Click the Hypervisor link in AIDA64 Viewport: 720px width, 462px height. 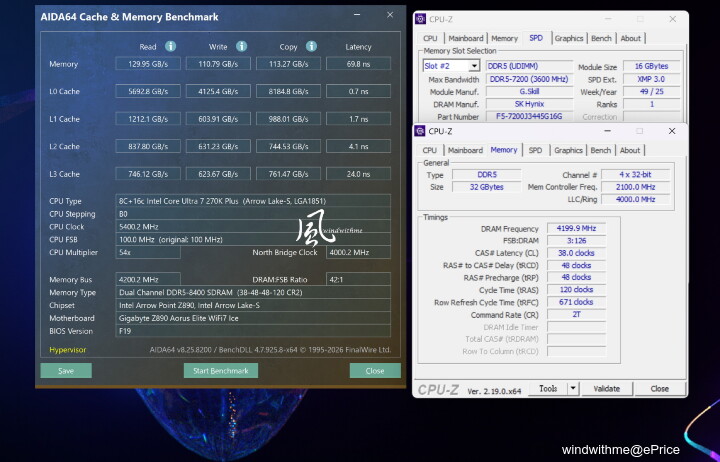pyautogui.click(x=68, y=349)
